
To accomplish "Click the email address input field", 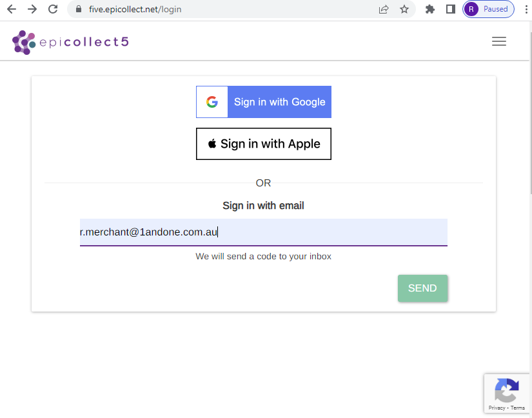I will [263, 232].
